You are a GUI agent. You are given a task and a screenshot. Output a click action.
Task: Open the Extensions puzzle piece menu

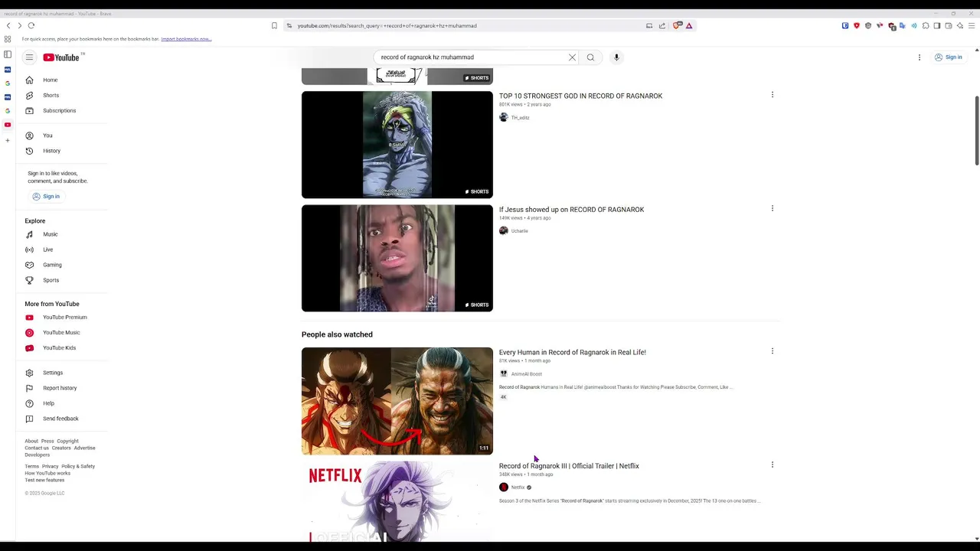pos(926,25)
